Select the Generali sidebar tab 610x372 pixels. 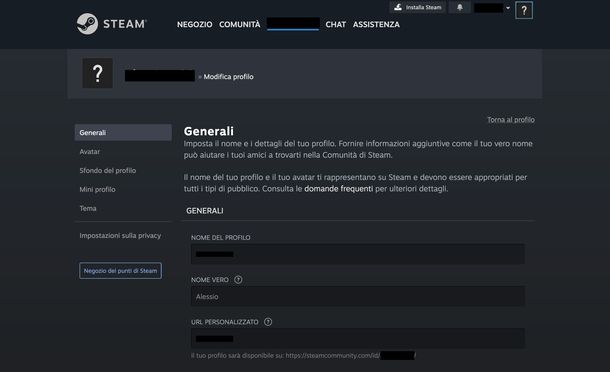point(123,132)
